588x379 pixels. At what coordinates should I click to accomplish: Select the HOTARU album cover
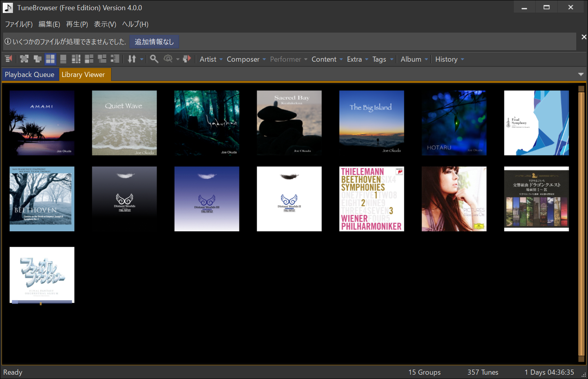tap(454, 123)
